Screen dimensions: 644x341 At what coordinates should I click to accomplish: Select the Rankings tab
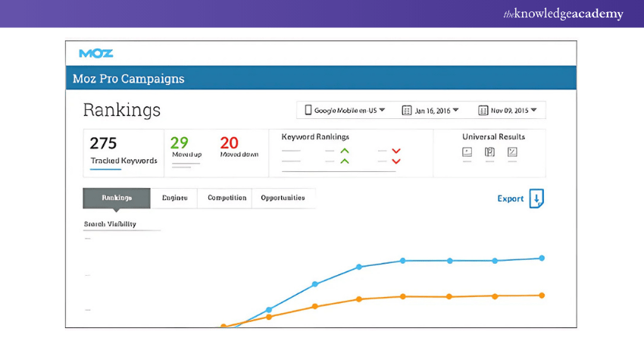(117, 198)
